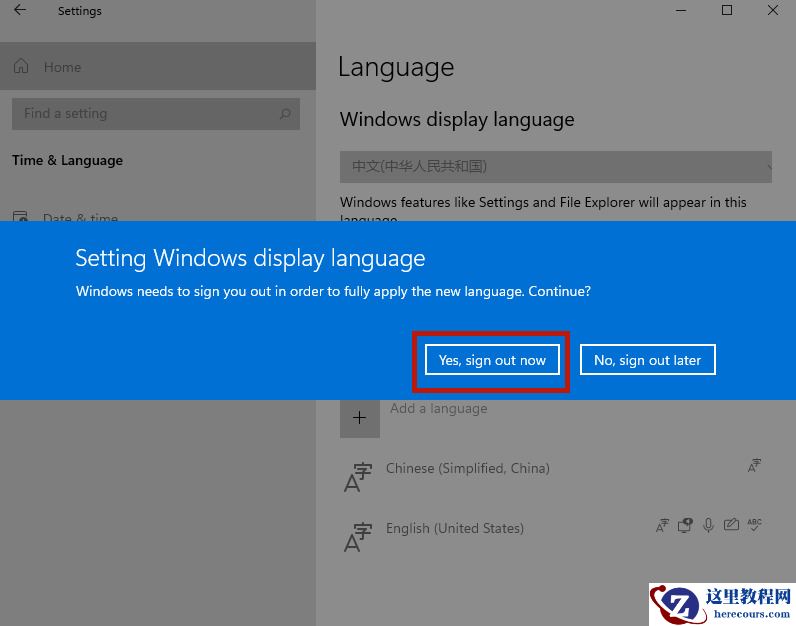This screenshot has width=796, height=626.
Task: Click the plus icon to add a language
Action: 359,417
